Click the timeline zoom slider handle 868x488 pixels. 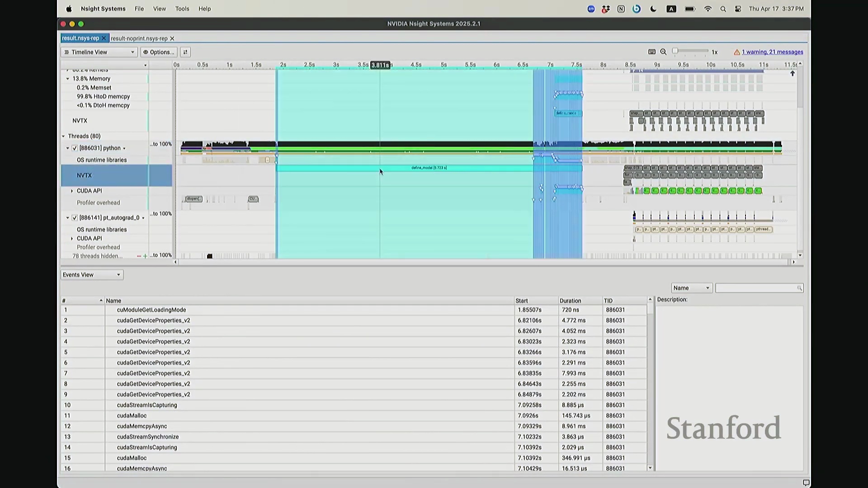[x=675, y=51]
